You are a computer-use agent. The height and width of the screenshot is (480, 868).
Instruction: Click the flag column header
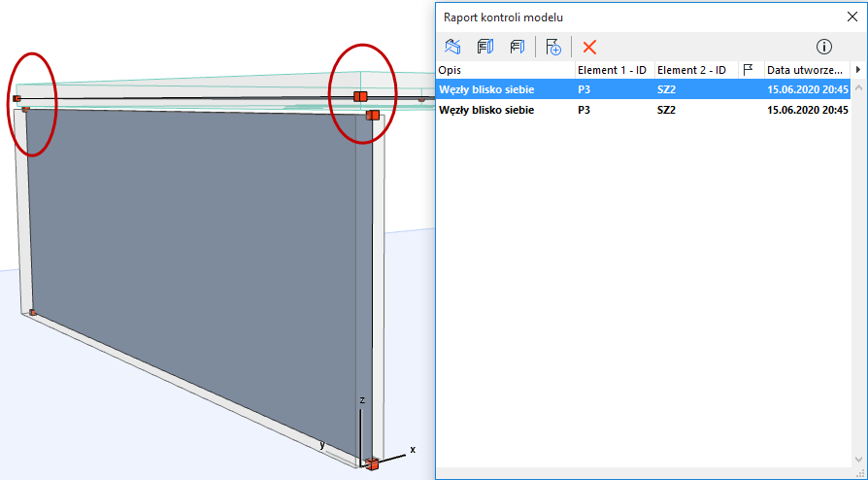click(751, 70)
